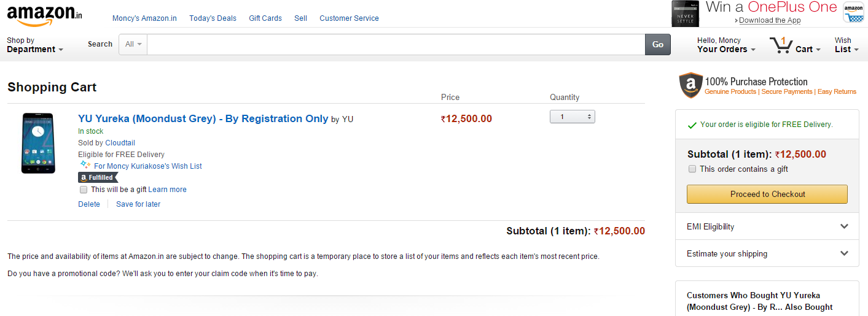Click the Purchase Protection shield icon

click(690, 85)
